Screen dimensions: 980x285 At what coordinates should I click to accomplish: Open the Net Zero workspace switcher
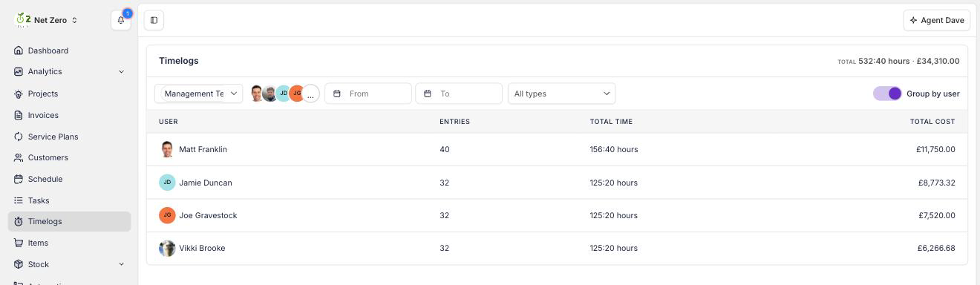click(x=47, y=20)
